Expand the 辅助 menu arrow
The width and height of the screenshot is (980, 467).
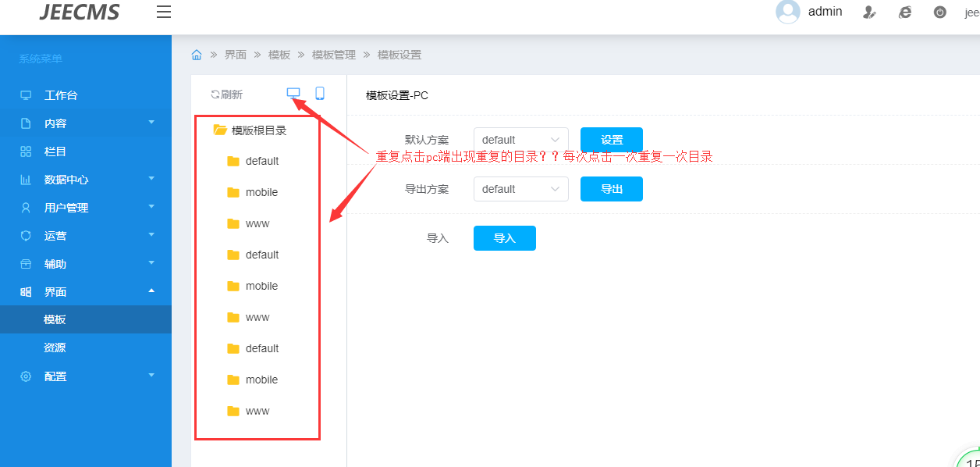pyautogui.click(x=151, y=263)
